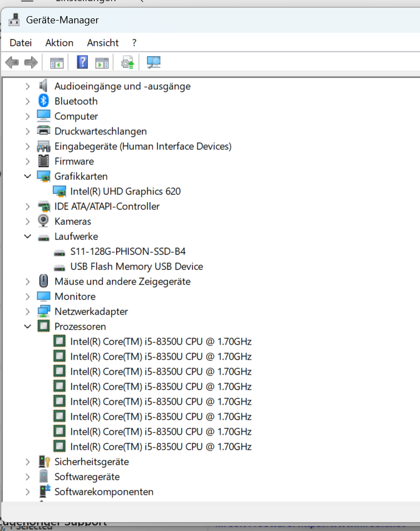Collapse the Laufwerke category
The image size is (420, 531).
point(28,236)
